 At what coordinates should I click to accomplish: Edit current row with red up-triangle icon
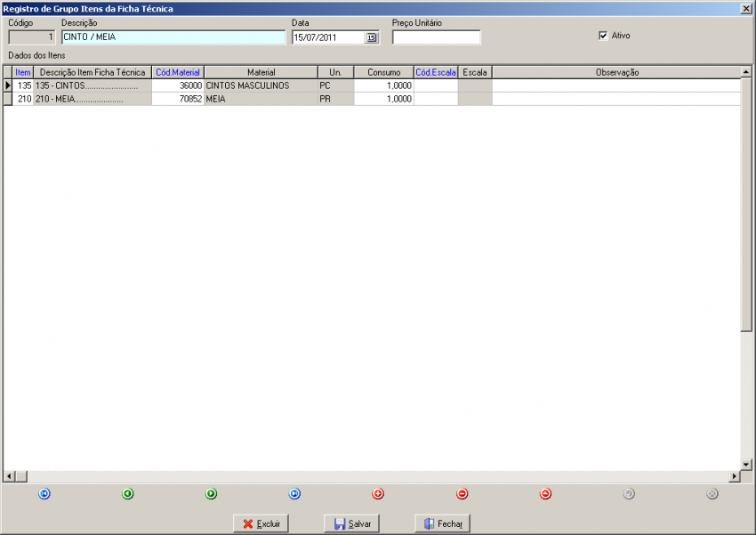545,493
